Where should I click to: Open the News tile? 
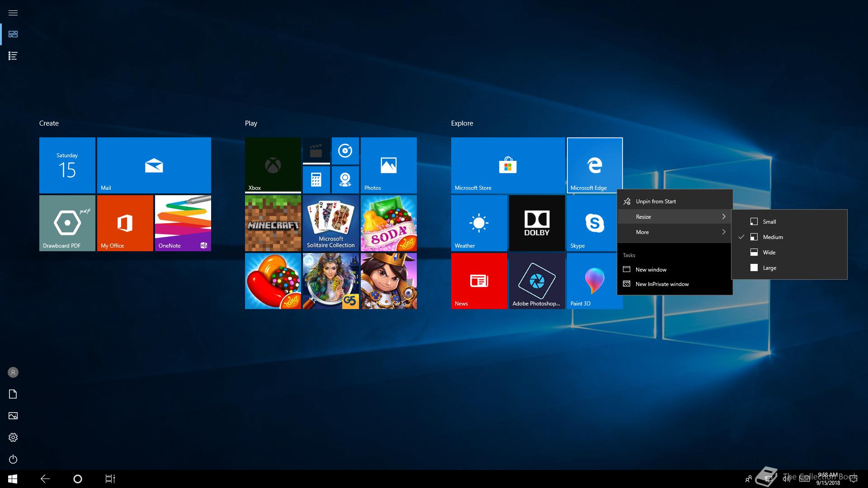479,281
